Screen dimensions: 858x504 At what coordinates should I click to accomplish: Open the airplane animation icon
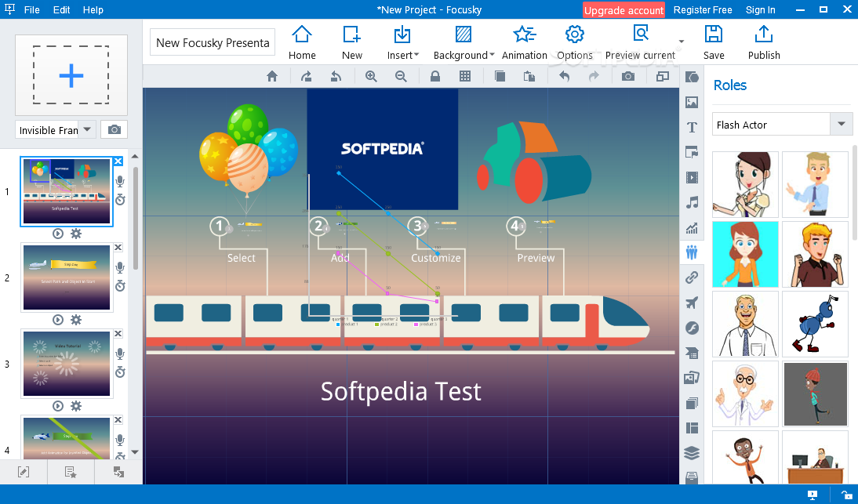pos(692,303)
